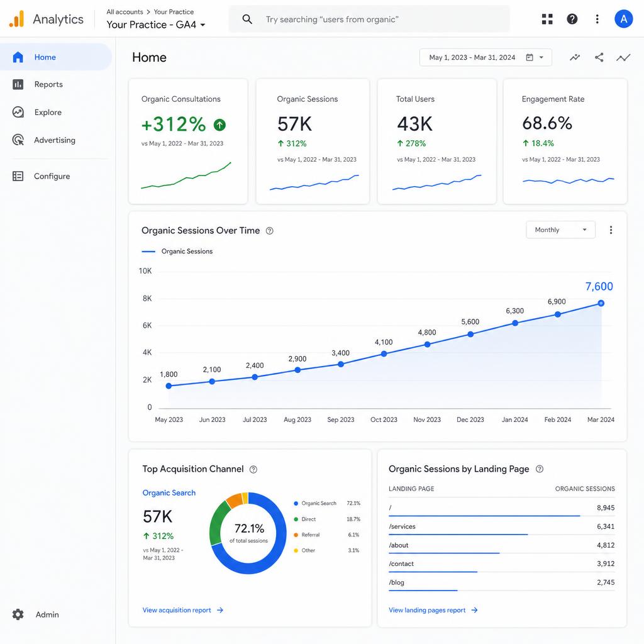Click the May 2023 data point 1,800
The height and width of the screenshot is (644, 644).
[169, 386]
